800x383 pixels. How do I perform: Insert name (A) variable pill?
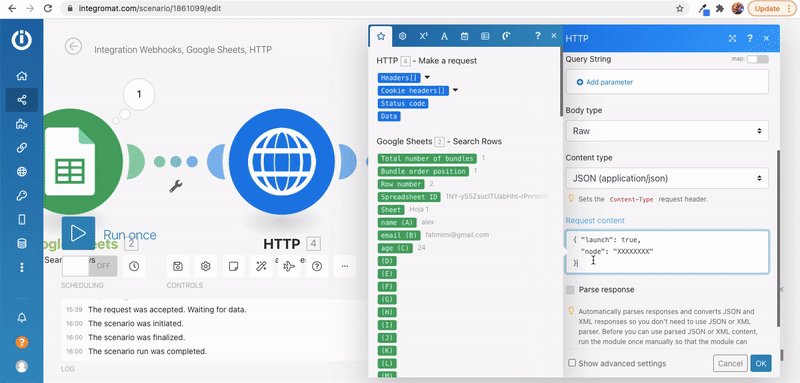(x=397, y=222)
